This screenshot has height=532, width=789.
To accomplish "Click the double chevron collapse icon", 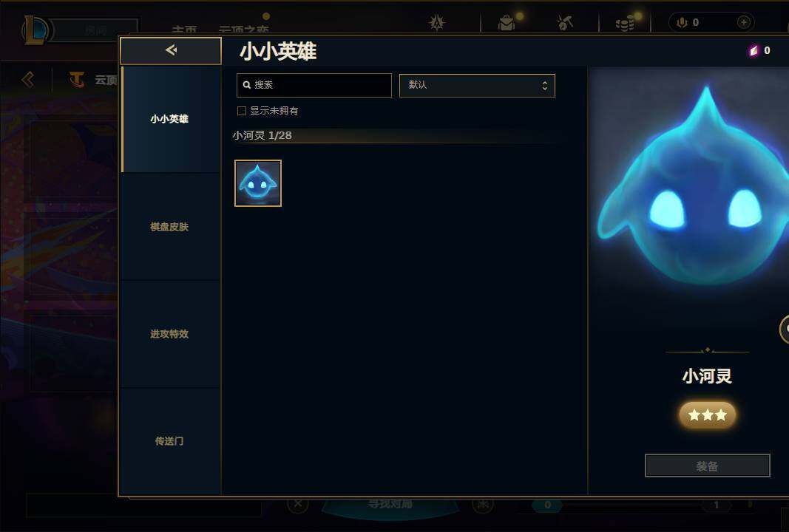I will pyautogui.click(x=28, y=80).
